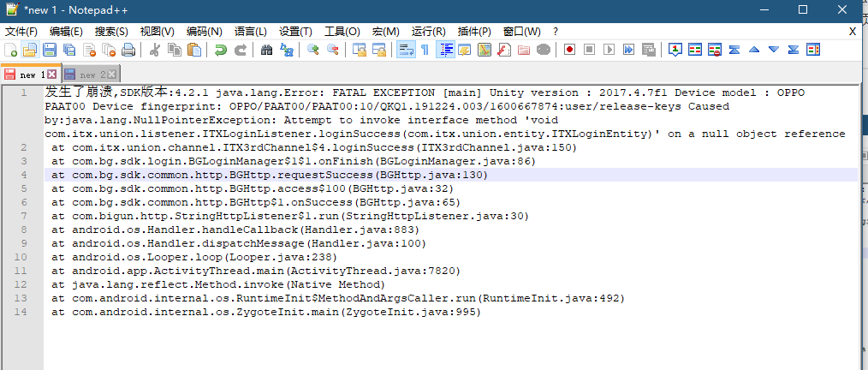Jump to last difference icon
This screenshot has width=868, height=370.
(x=794, y=50)
